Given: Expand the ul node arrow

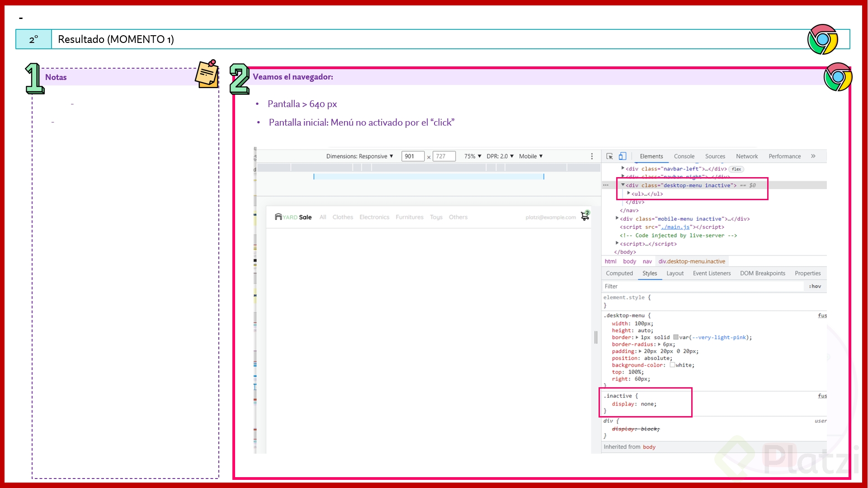Looking at the screenshot, I should tap(628, 193).
